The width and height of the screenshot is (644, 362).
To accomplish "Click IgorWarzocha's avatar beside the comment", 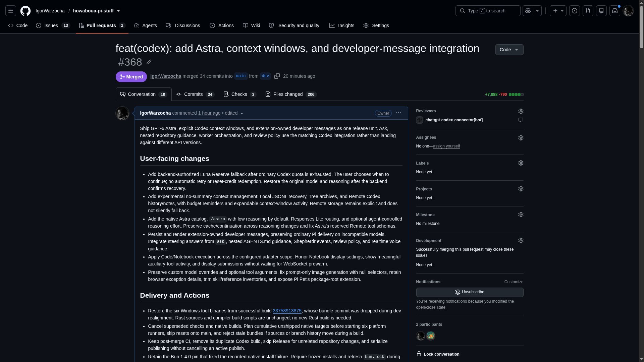I will (122, 113).
